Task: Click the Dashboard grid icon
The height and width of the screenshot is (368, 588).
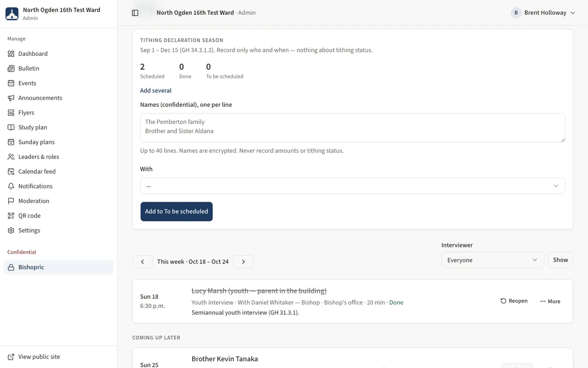Action: 11,54
